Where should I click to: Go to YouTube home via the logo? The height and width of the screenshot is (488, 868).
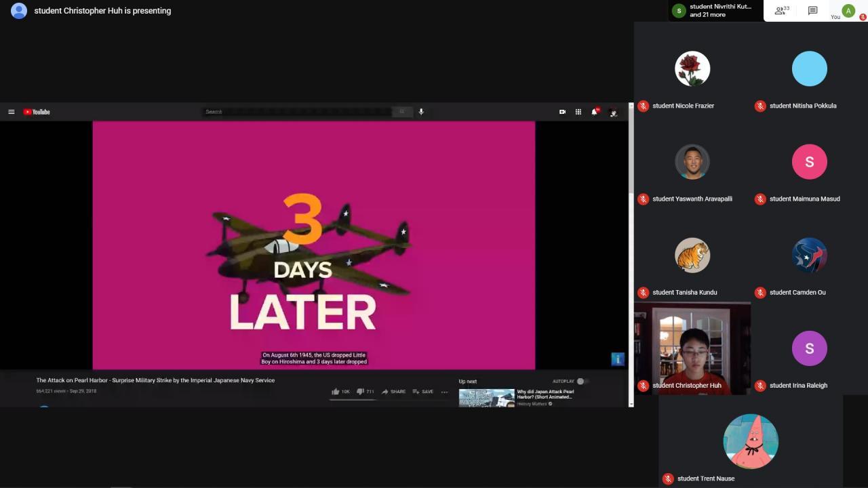tap(37, 112)
